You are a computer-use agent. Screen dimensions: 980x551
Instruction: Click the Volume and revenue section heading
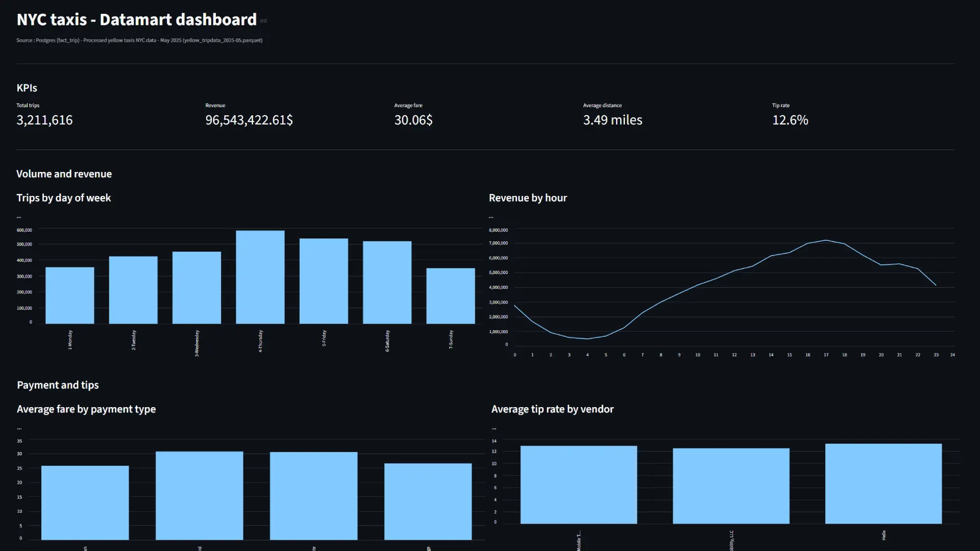[x=64, y=173]
